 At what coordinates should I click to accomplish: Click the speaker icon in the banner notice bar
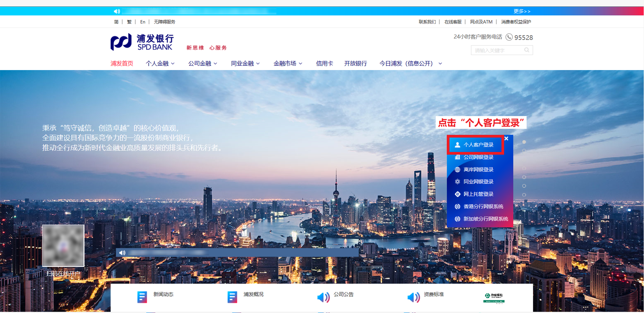[x=122, y=253]
